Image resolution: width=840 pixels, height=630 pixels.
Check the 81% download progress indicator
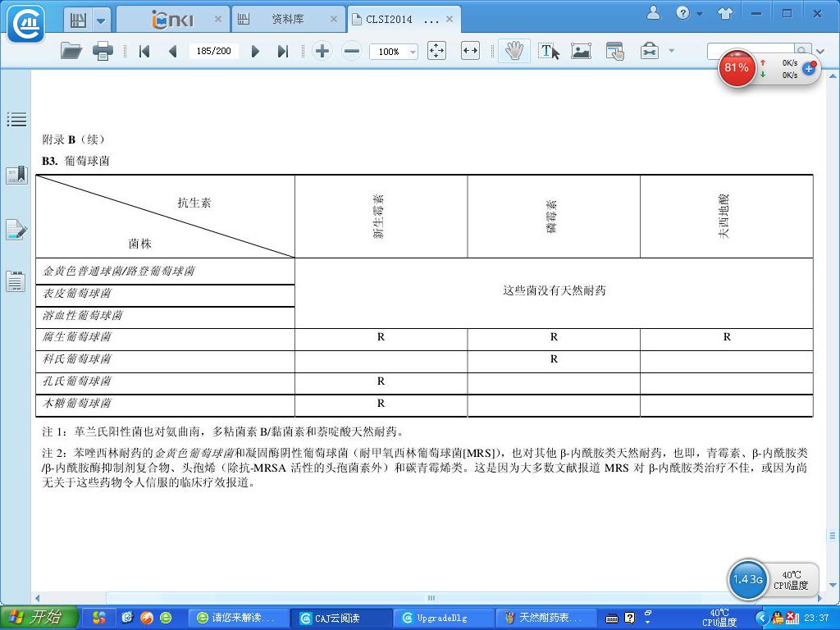click(x=737, y=68)
